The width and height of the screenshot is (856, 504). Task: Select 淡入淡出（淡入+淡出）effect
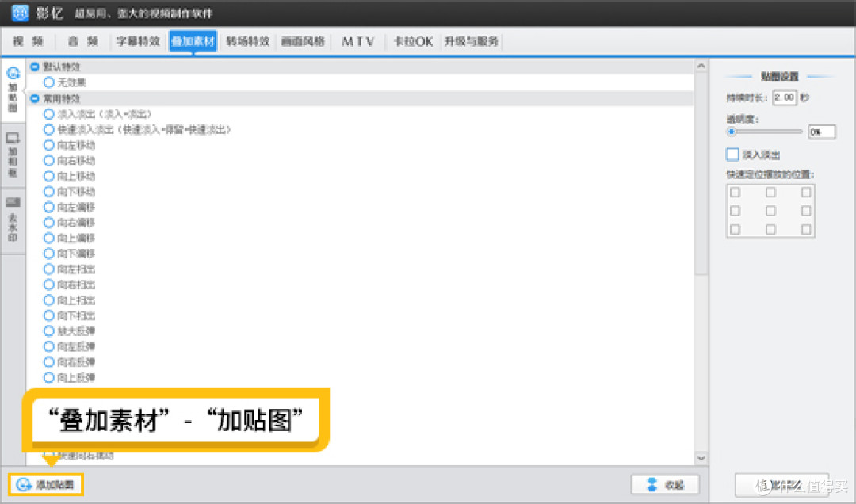coord(48,114)
